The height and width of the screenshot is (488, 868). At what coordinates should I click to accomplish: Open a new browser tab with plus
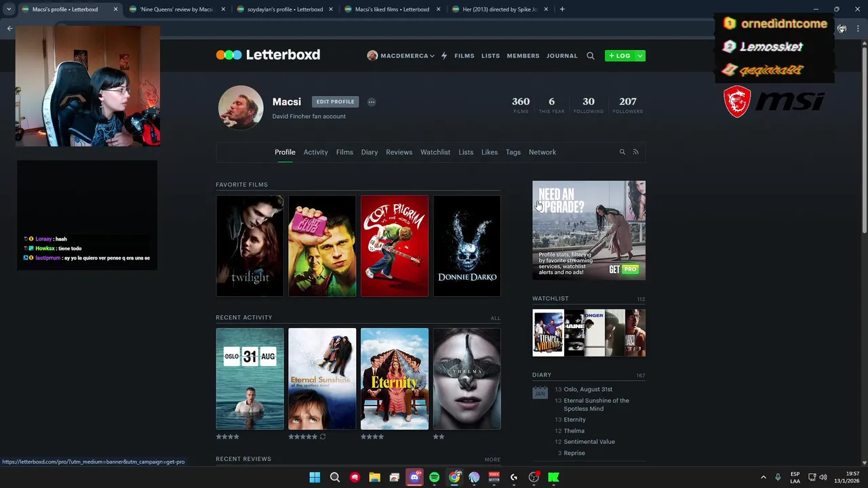coord(562,9)
